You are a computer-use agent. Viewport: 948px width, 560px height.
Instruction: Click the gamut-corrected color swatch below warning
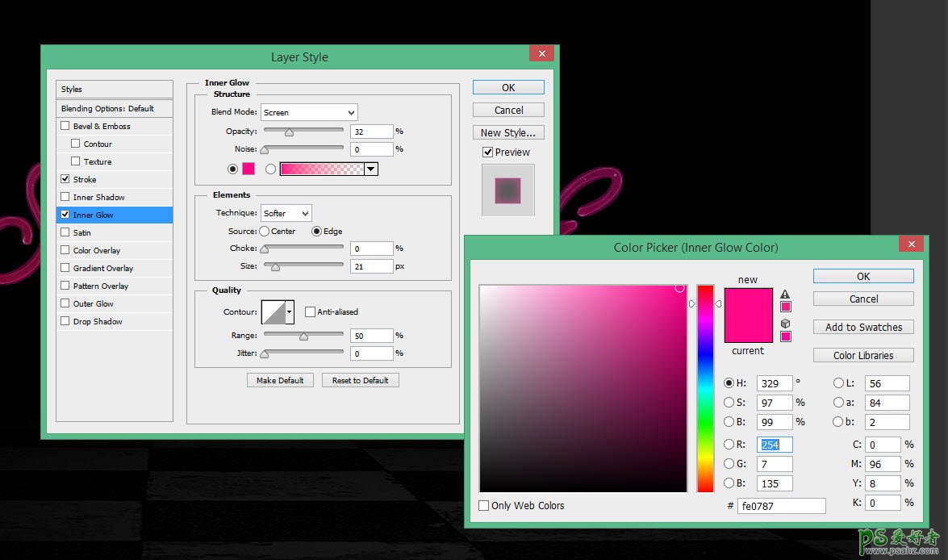click(785, 307)
